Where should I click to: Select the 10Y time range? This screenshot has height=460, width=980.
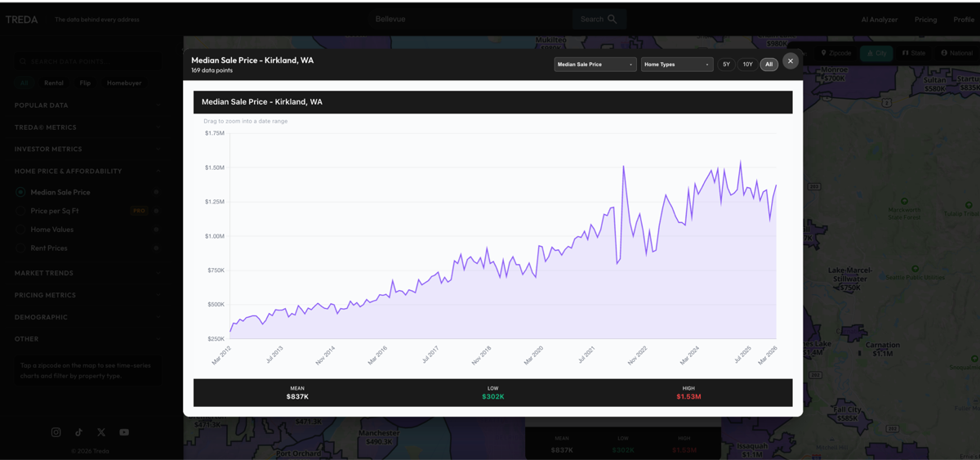point(747,64)
